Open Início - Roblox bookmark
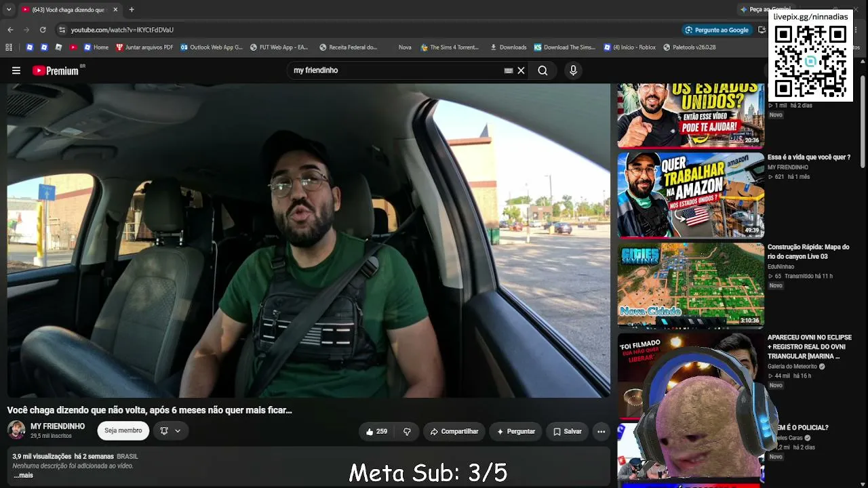Image resolution: width=868 pixels, height=488 pixels. pyautogui.click(x=630, y=47)
